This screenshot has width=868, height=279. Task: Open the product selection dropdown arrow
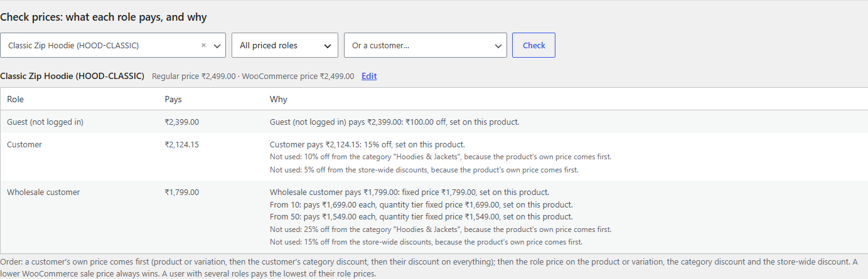[x=217, y=46]
